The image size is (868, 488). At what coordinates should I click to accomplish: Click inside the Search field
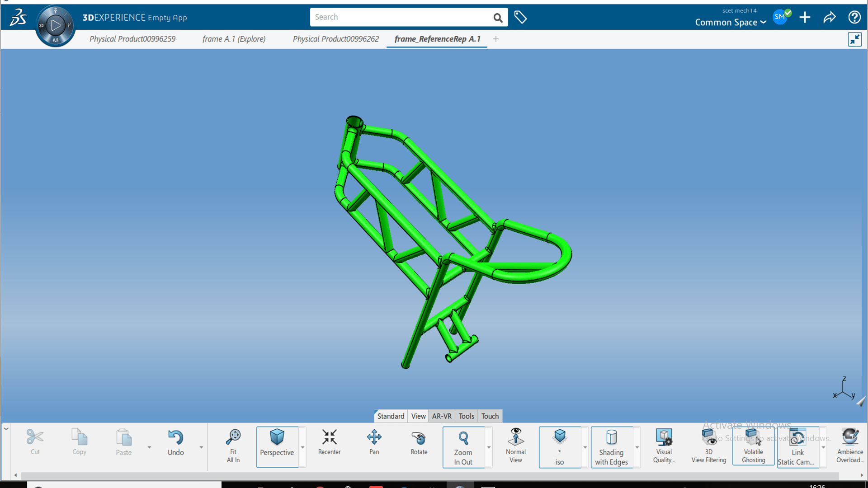point(402,17)
